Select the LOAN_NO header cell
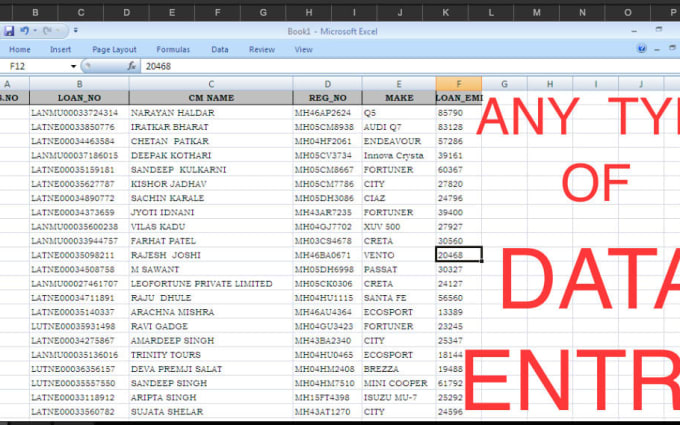 (79, 98)
